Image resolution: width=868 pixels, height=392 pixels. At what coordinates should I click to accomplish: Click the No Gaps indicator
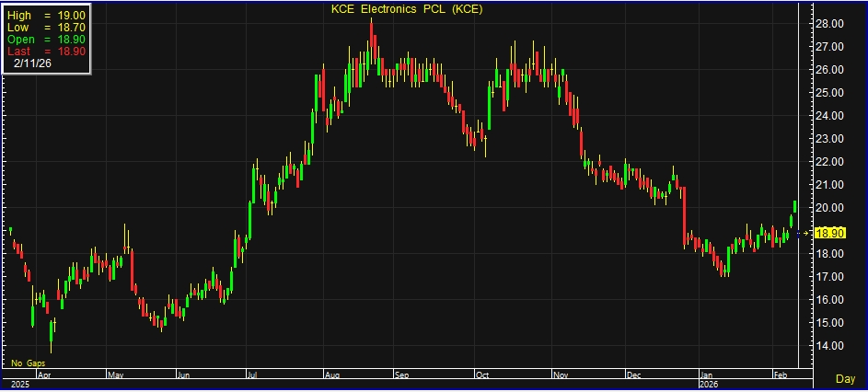click(29, 363)
